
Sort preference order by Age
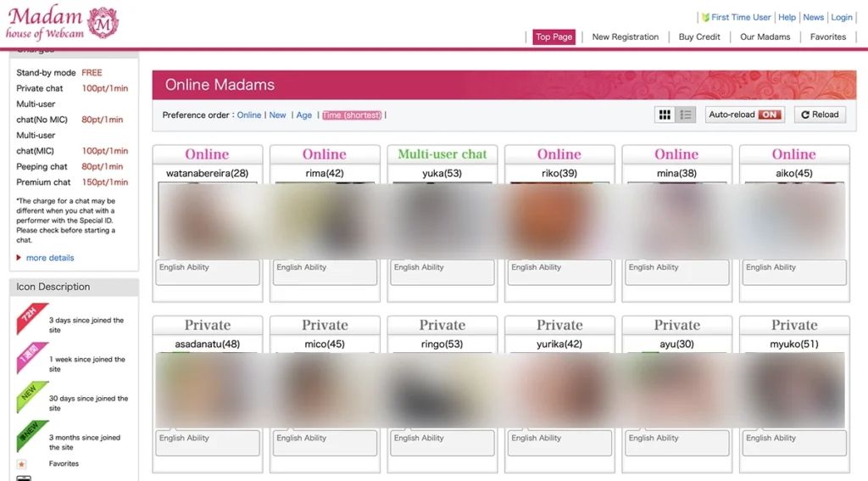304,115
